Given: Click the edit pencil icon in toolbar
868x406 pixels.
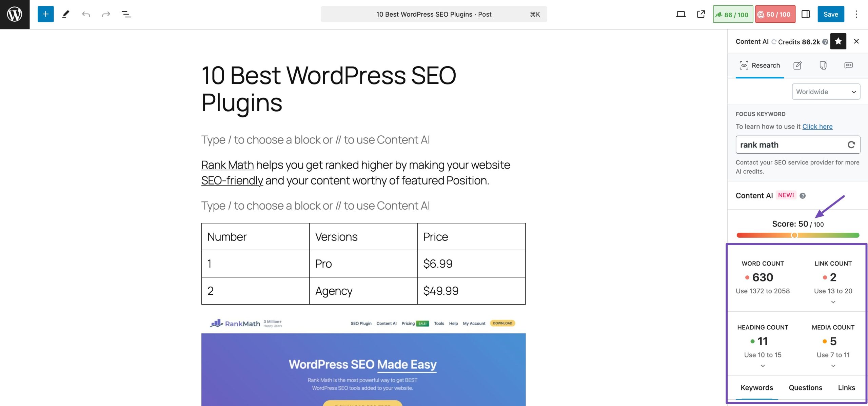Looking at the screenshot, I should 65,14.
